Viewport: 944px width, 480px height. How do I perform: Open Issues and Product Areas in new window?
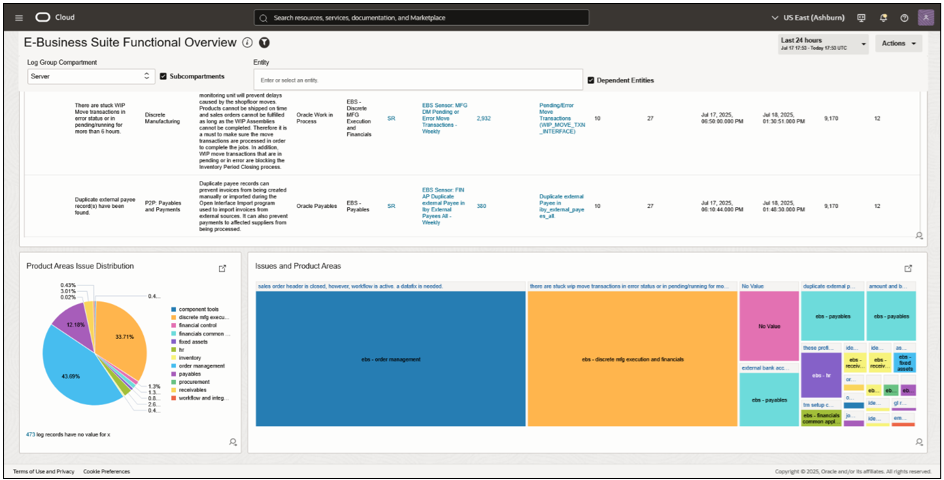point(908,269)
